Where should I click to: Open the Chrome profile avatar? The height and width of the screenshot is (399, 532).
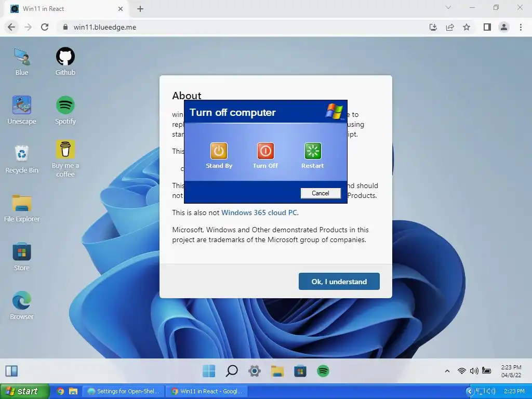click(504, 27)
